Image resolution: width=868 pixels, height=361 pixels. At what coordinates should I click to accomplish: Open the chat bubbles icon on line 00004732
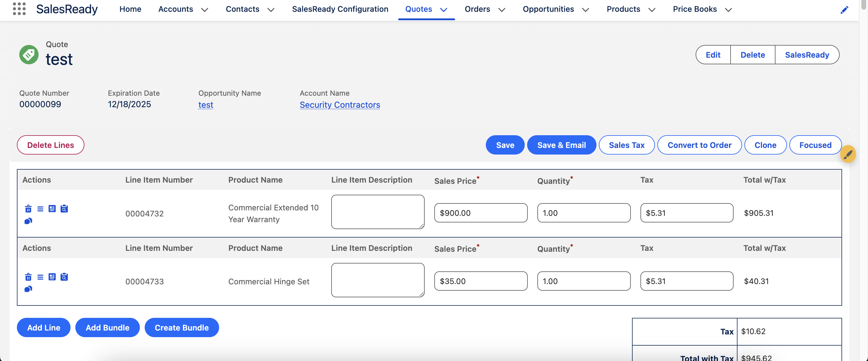(x=28, y=221)
